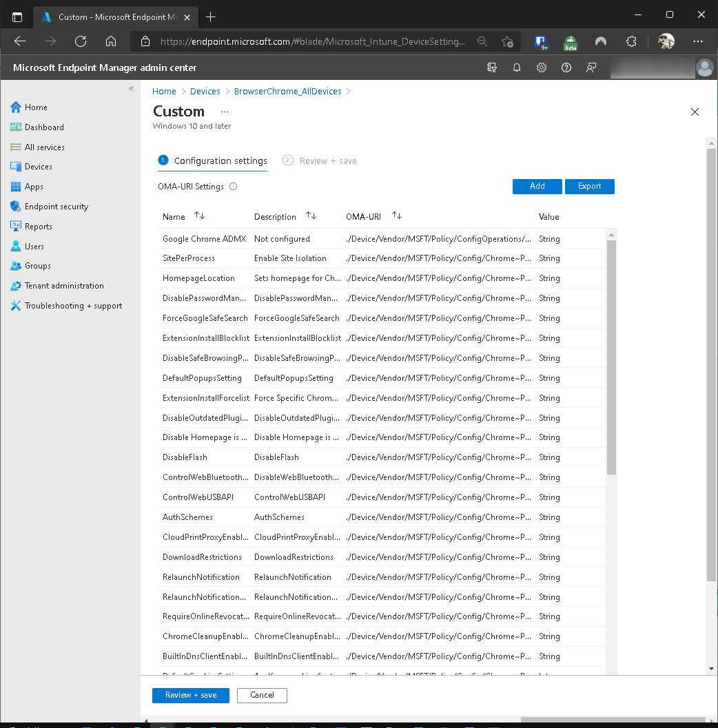Select the DisableFlash row

tap(382, 457)
